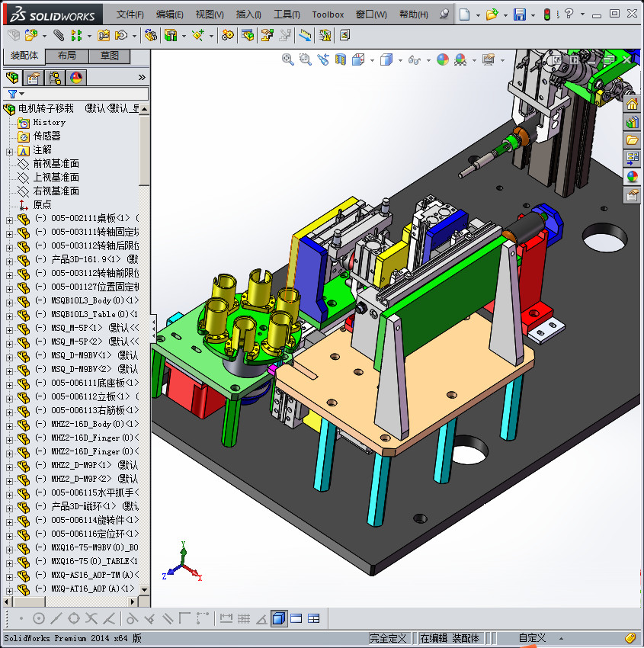The height and width of the screenshot is (648, 644).
Task: Toggle the tiled windows view icon
Action: click(314, 618)
